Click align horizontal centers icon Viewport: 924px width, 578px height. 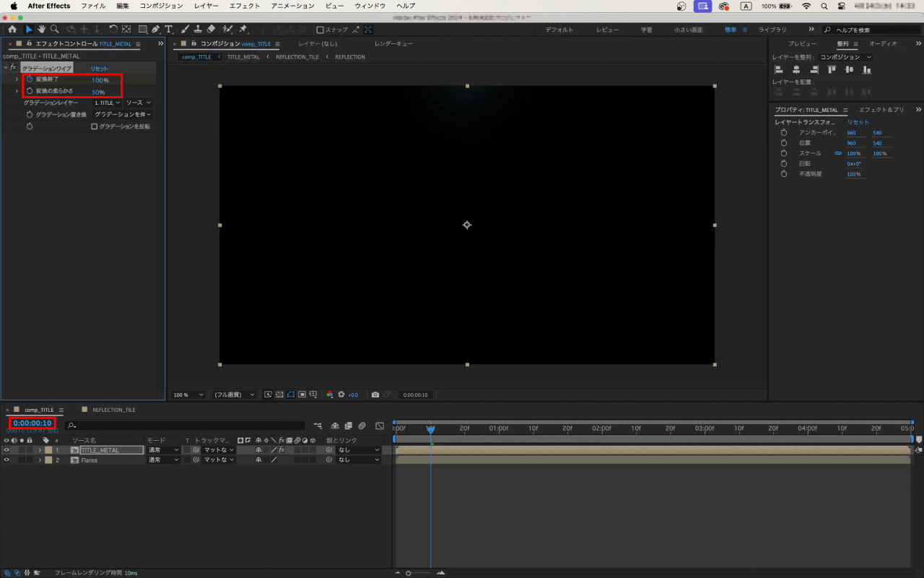coord(796,69)
